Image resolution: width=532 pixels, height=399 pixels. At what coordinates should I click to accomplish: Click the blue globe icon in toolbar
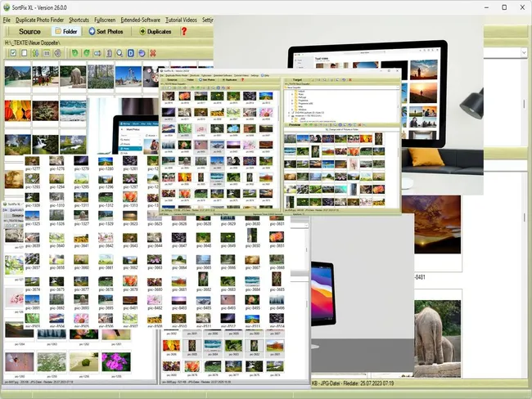click(142, 53)
